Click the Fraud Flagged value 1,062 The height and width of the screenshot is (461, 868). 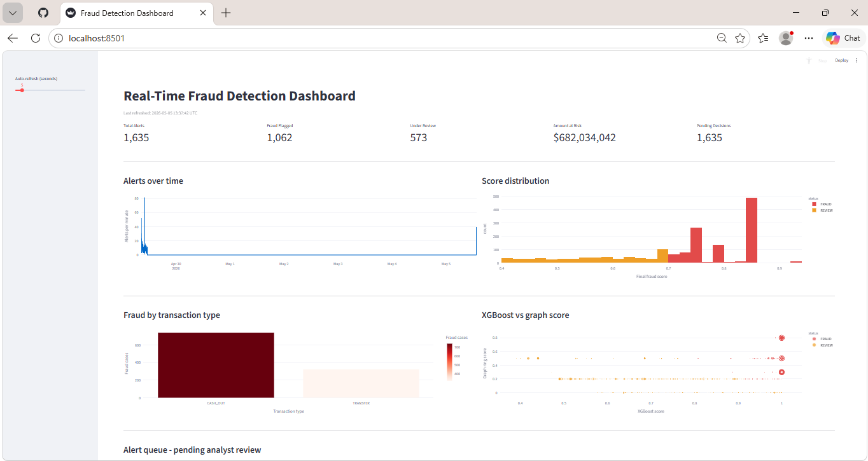click(x=279, y=137)
